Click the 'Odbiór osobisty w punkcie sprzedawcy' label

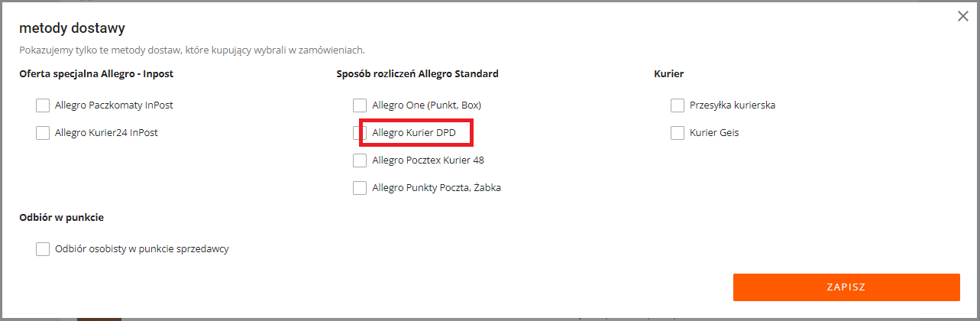tap(142, 249)
